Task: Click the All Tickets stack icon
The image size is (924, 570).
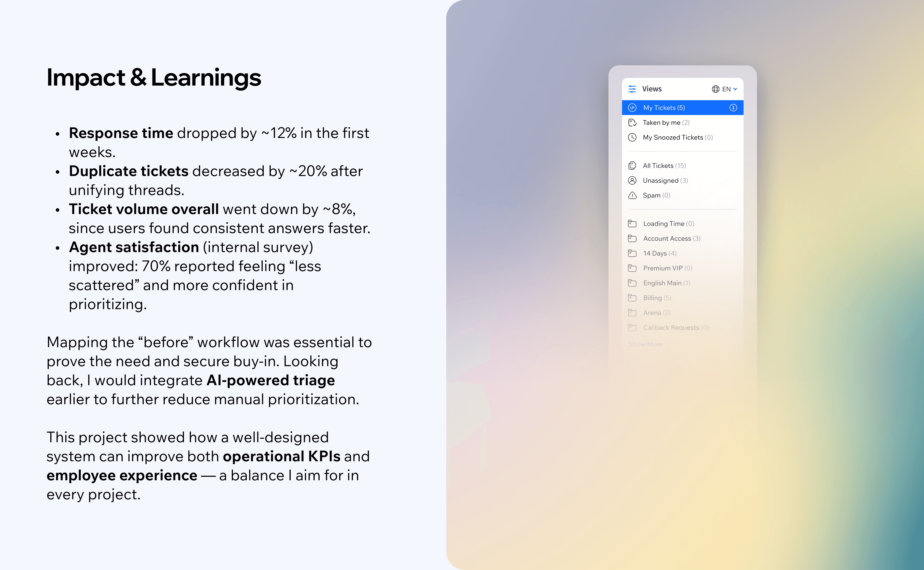Action: (x=632, y=165)
